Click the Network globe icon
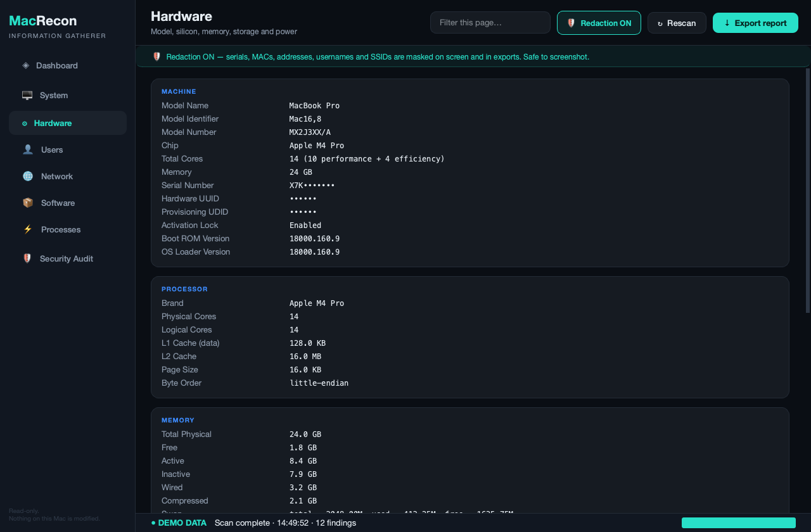Screen dimensions: 811x532 [28, 176]
